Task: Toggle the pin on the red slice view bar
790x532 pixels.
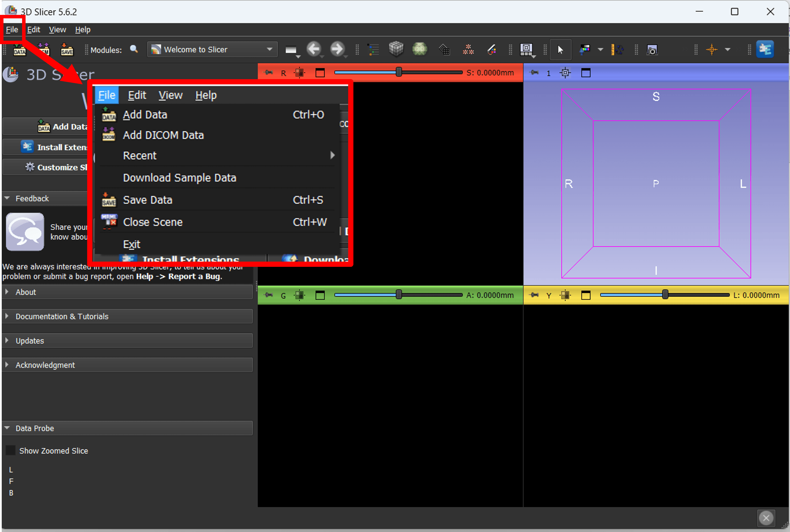Action: click(x=269, y=73)
